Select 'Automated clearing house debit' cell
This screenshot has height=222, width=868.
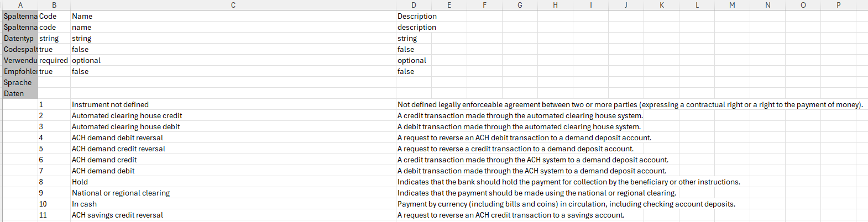click(233, 126)
